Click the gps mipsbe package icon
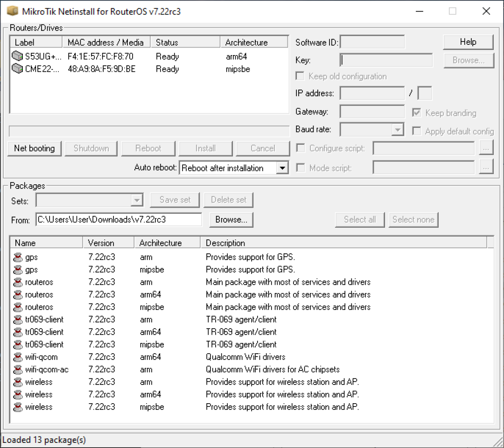Image resolution: width=504 pixels, height=448 pixels. pyautogui.click(x=18, y=270)
